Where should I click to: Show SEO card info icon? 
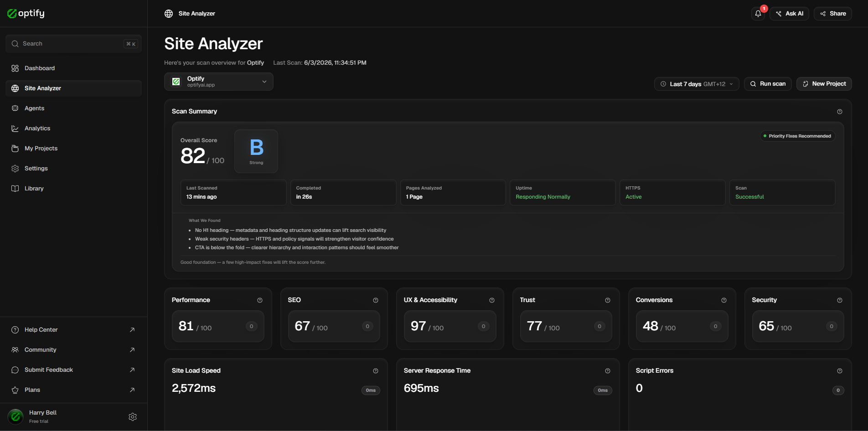coord(376,300)
